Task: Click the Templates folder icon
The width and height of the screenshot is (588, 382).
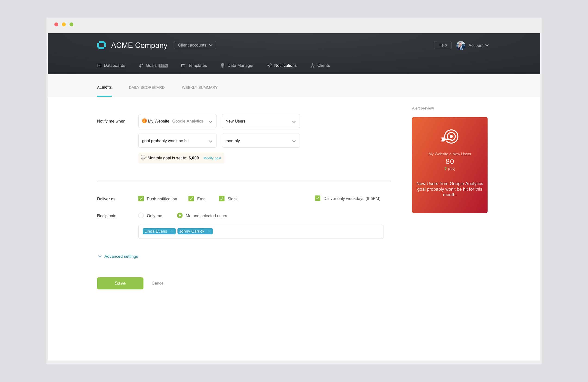Action: tap(183, 66)
